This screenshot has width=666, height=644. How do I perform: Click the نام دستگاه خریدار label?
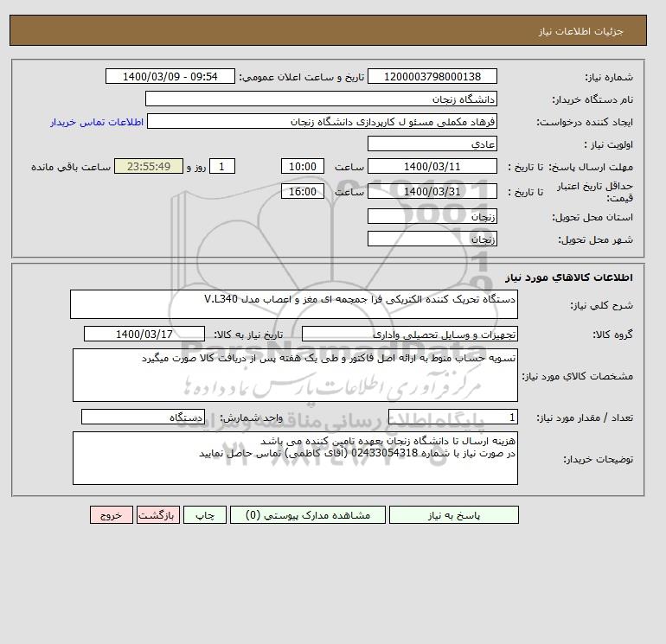point(592,99)
